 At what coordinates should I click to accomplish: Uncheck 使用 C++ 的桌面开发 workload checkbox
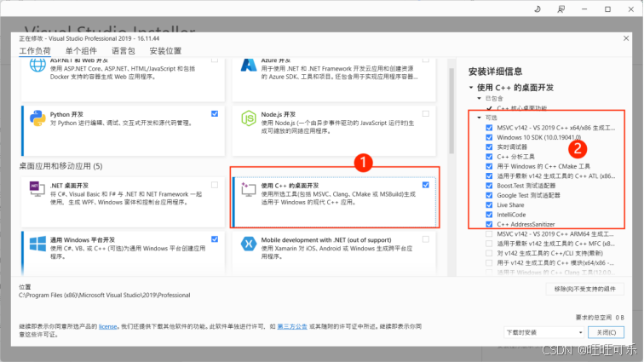click(426, 185)
